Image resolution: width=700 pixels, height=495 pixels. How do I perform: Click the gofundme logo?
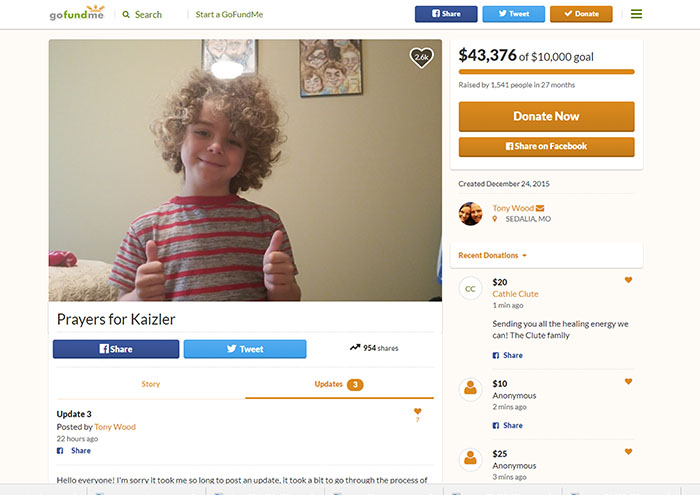pyautogui.click(x=77, y=13)
